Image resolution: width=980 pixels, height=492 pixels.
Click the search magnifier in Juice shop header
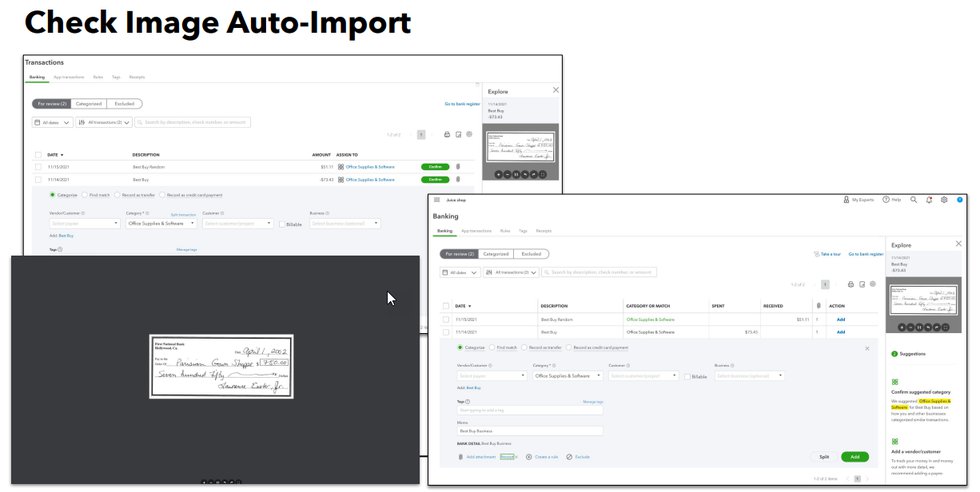pyautogui.click(x=914, y=200)
